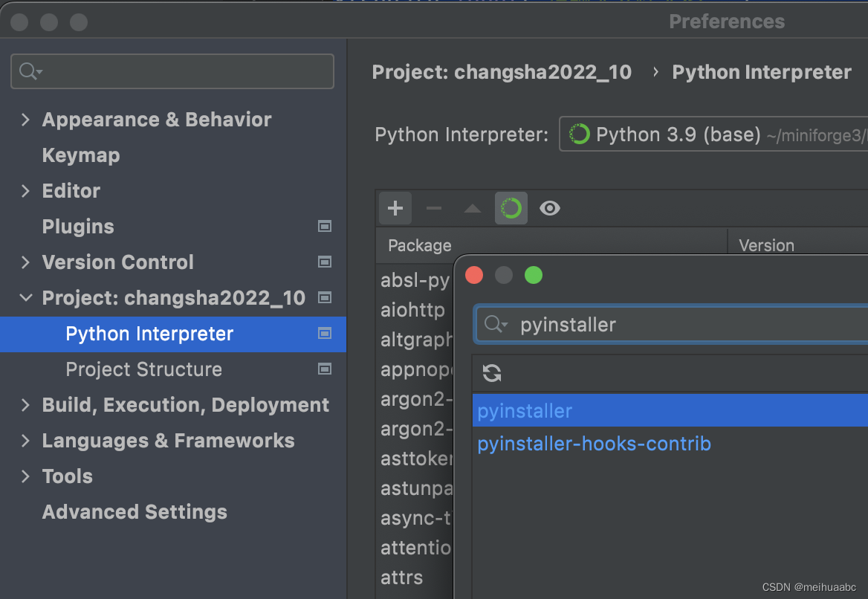Click the minus icon to uninstall a package
The height and width of the screenshot is (599, 868).
click(434, 208)
